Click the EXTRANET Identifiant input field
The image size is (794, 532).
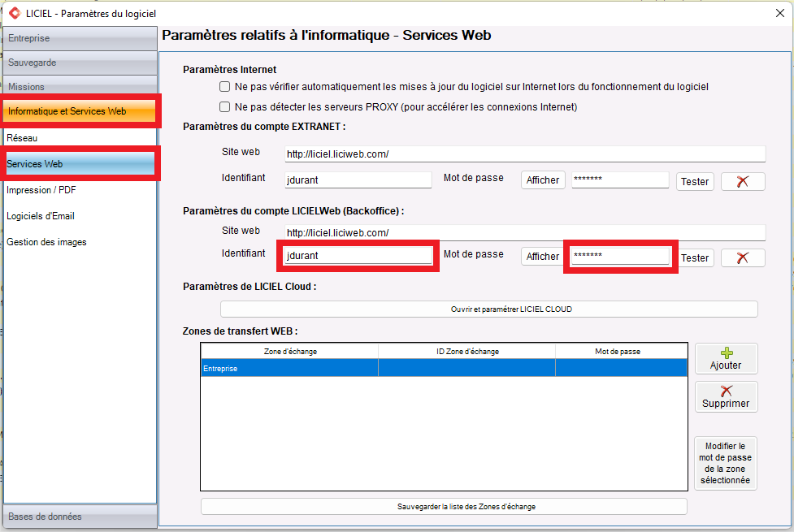[x=358, y=180]
